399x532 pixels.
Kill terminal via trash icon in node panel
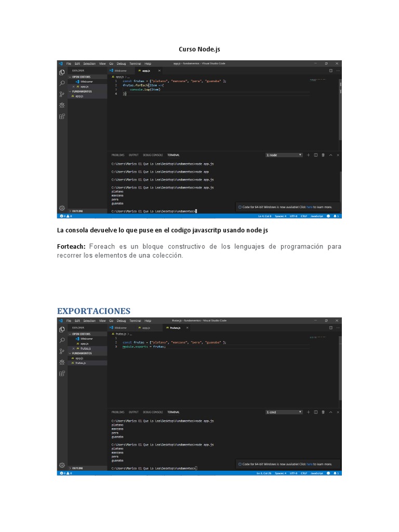(x=323, y=155)
